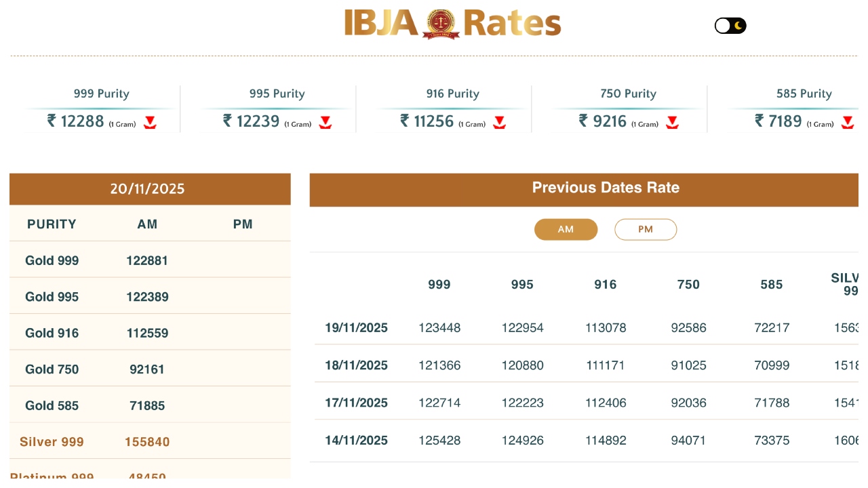Click the 916 Purity down arrow icon
Screen dimensions: 868x488
pos(500,123)
